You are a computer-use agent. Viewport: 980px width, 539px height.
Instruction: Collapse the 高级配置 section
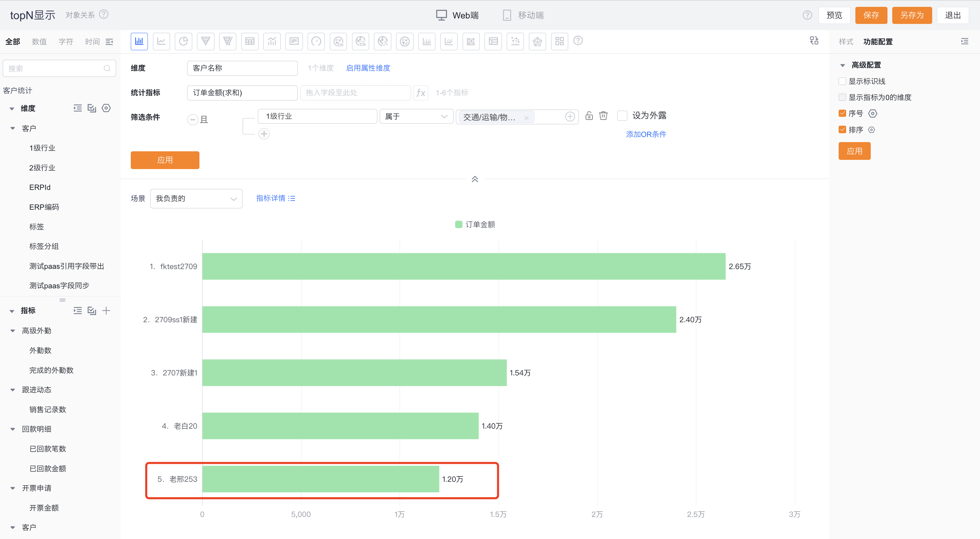(x=843, y=65)
